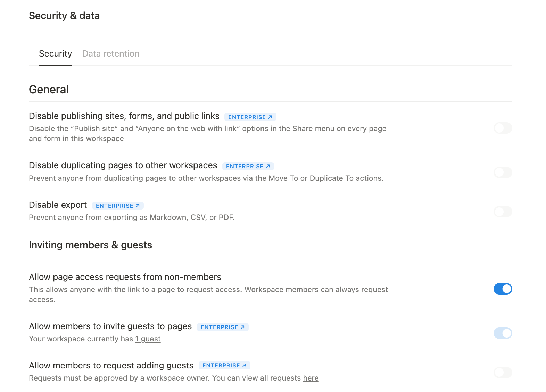Click Enterprise badge beside Disable publishing sites

(x=250, y=117)
